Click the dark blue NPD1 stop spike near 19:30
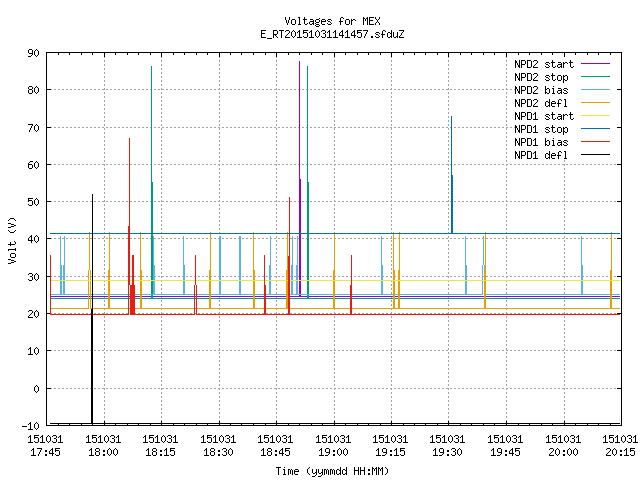 (x=451, y=176)
